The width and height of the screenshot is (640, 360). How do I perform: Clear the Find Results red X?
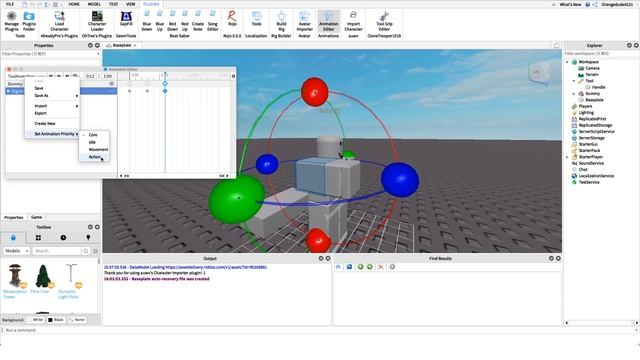[380, 267]
